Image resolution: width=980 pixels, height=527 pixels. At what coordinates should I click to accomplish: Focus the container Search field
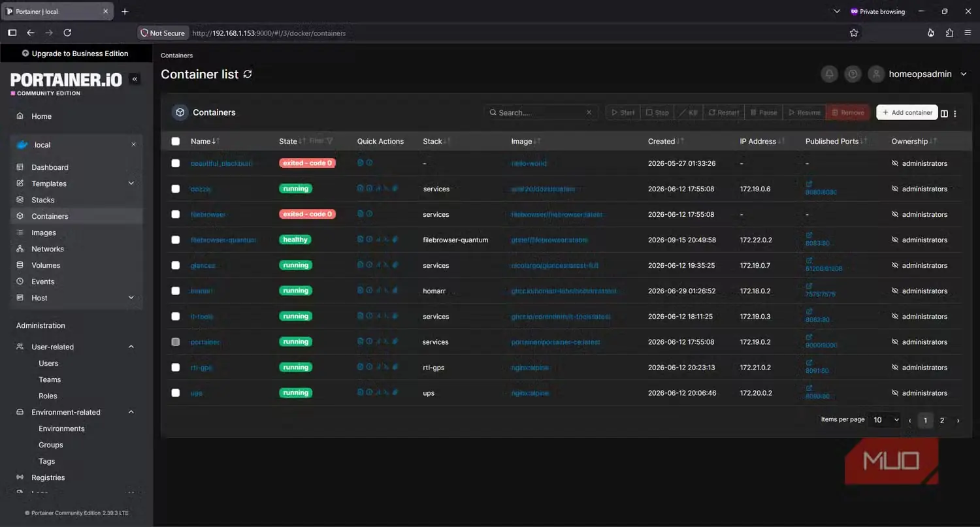(542, 112)
